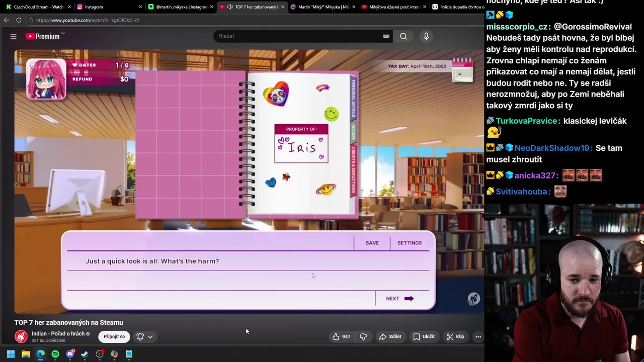Open Indian - Pořad o hrách channel link

click(58, 334)
